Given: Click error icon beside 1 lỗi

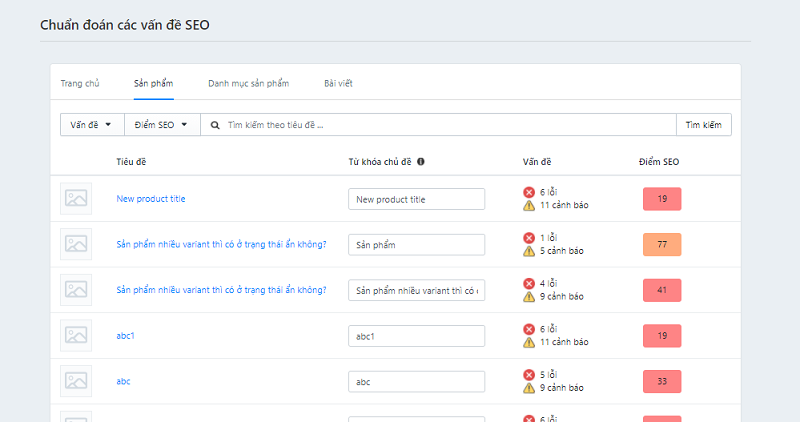Looking at the screenshot, I should point(529,238).
